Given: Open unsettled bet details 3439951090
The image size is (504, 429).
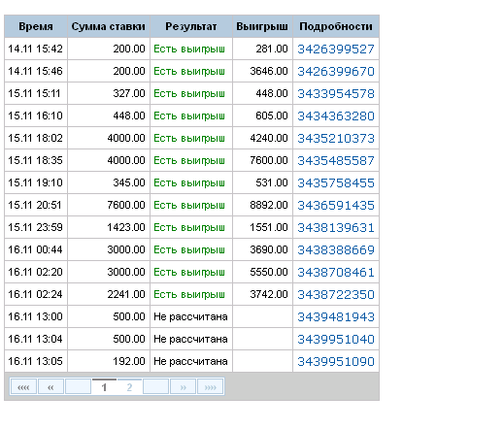Looking at the screenshot, I should pyautogui.click(x=336, y=362).
